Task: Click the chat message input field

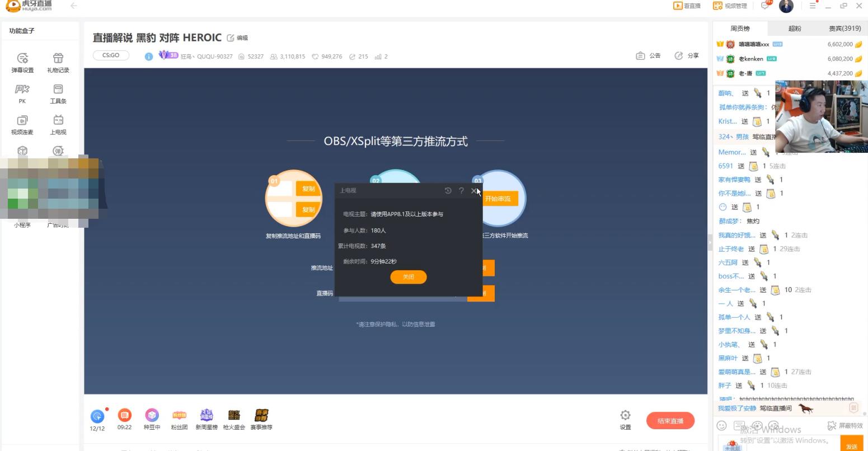Action: (x=783, y=441)
